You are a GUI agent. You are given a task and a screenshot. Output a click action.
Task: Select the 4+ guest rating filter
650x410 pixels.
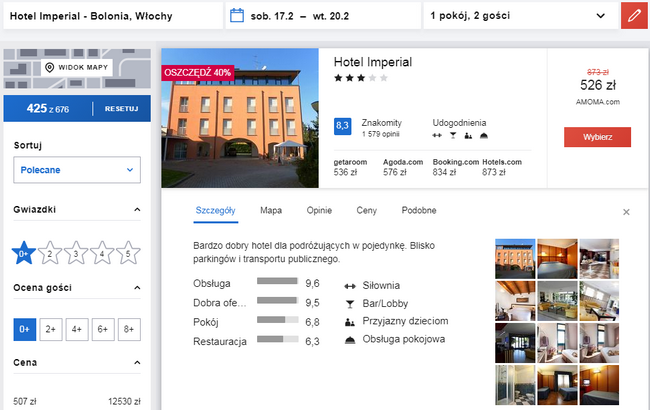[77, 330]
